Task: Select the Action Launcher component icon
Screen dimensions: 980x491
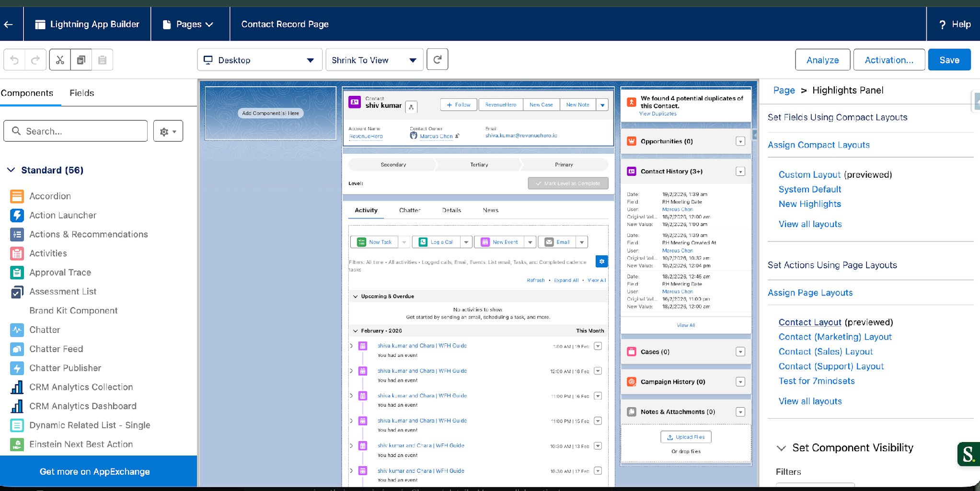Action: (x=17, y=215)
